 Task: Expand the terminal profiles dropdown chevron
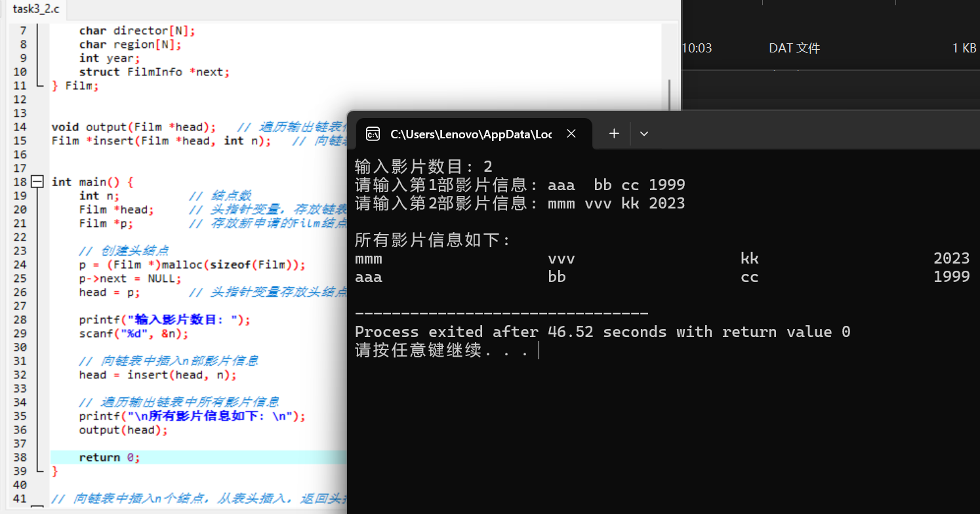pyautogui.click(x=644, y=134)
